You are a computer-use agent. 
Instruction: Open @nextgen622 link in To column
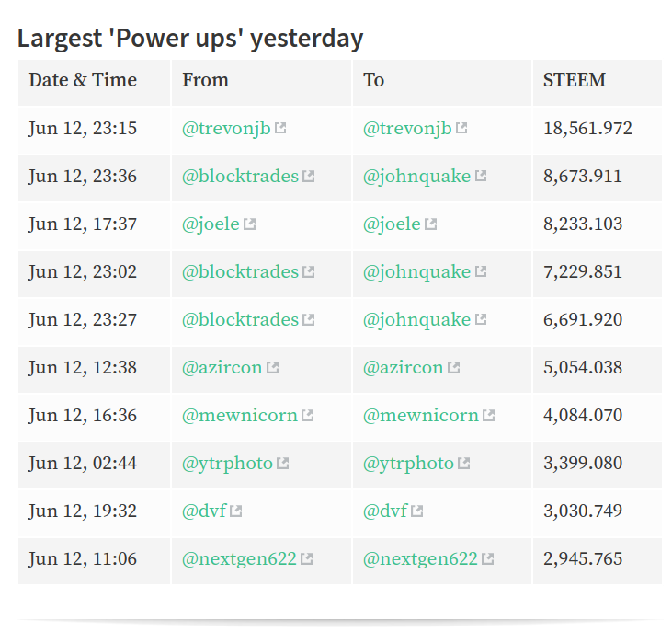pyautogui.click(x=420, y=559)
